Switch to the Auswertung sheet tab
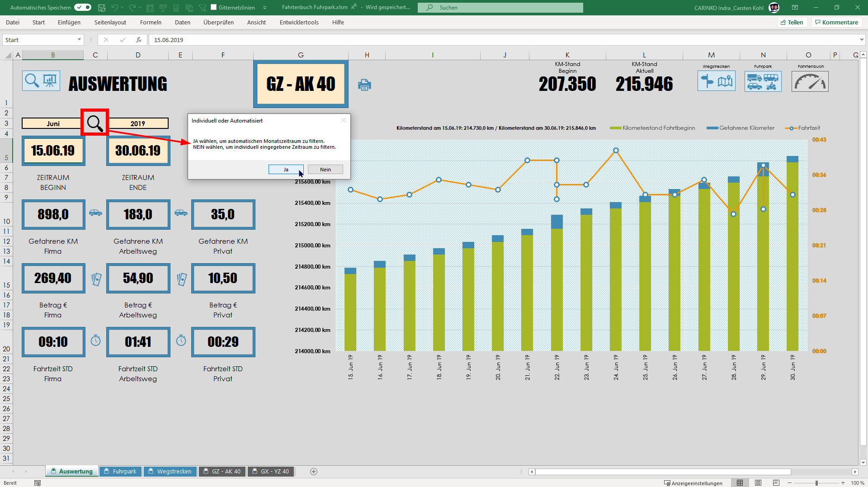 [71, 471]
